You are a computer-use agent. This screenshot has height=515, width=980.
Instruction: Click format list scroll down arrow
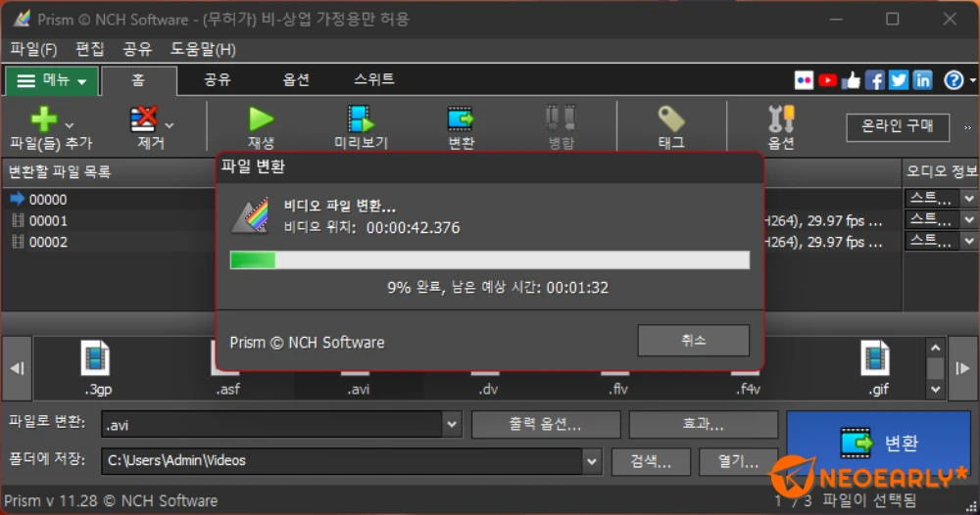(x=935, y=390)
